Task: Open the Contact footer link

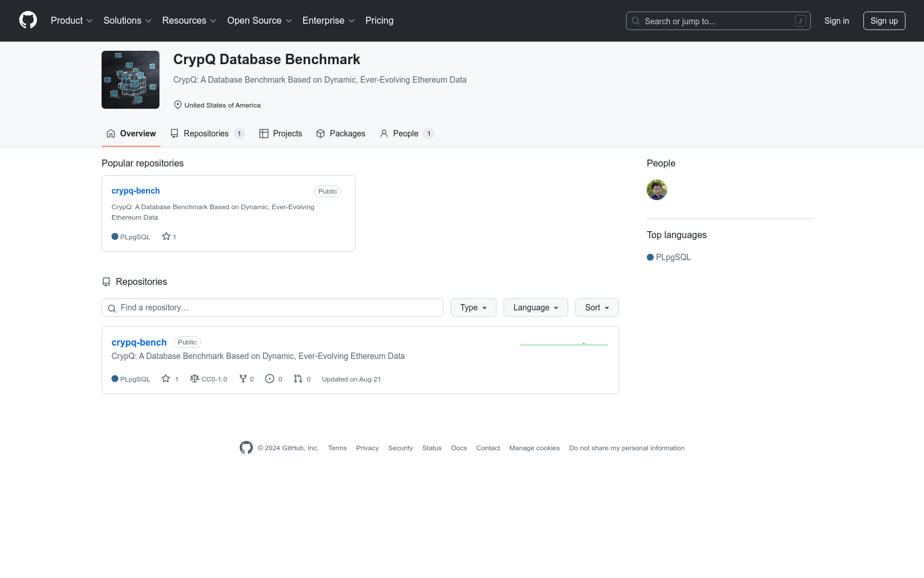Action: [x=488, y=448]
